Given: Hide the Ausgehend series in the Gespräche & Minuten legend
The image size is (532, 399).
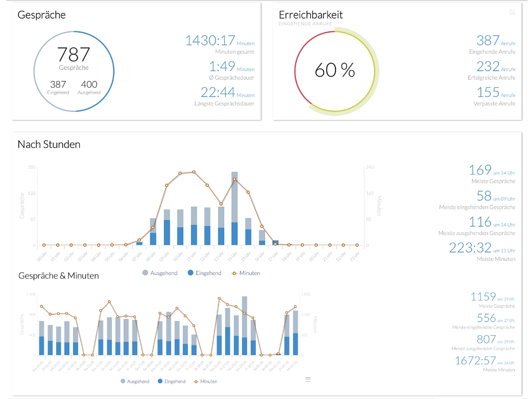Looking at the screenshot, I should point(135,381).
